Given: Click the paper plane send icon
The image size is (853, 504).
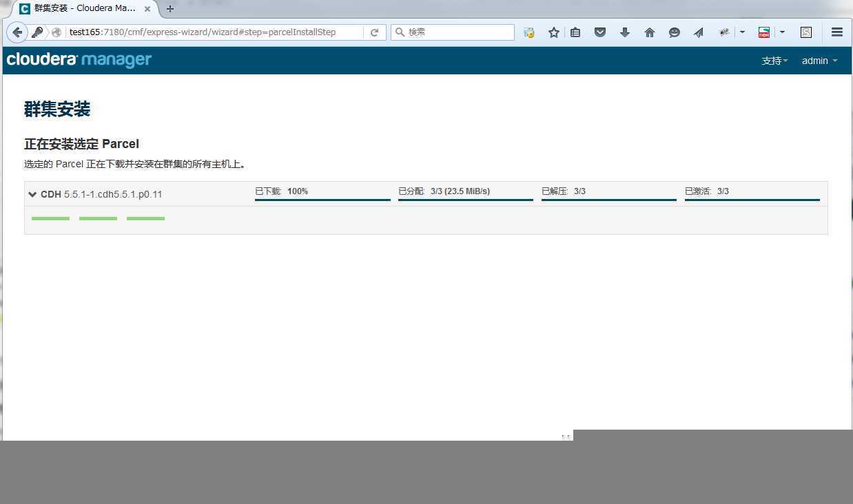Looking at the screenshot, I should (x=699, y=32).
